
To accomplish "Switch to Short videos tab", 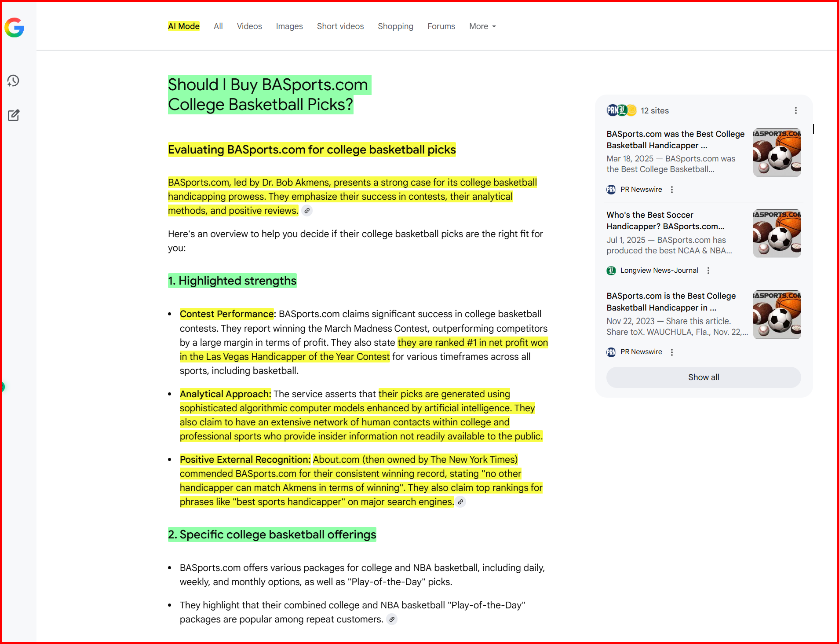I will tap(340, 26).
